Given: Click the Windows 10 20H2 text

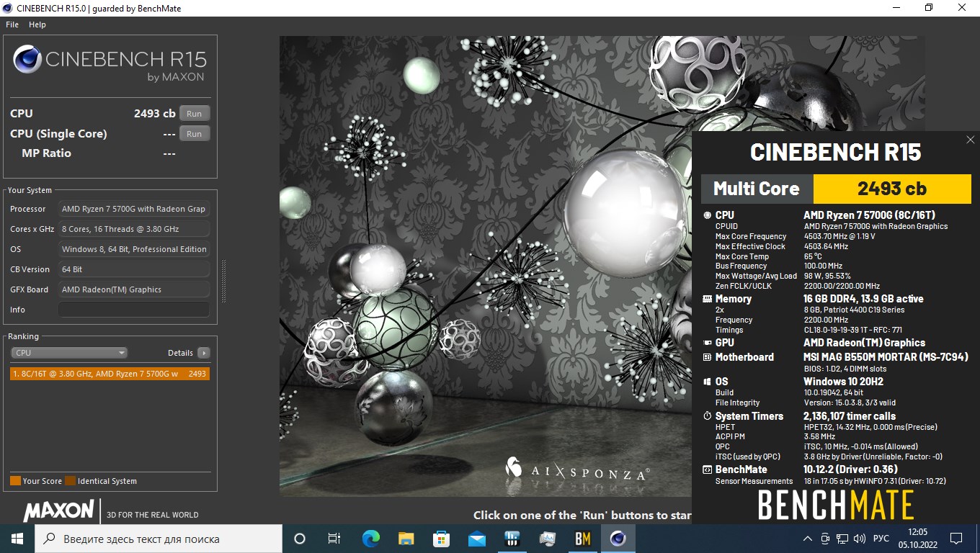Looking at the screenshot, I should click(843, 382).
